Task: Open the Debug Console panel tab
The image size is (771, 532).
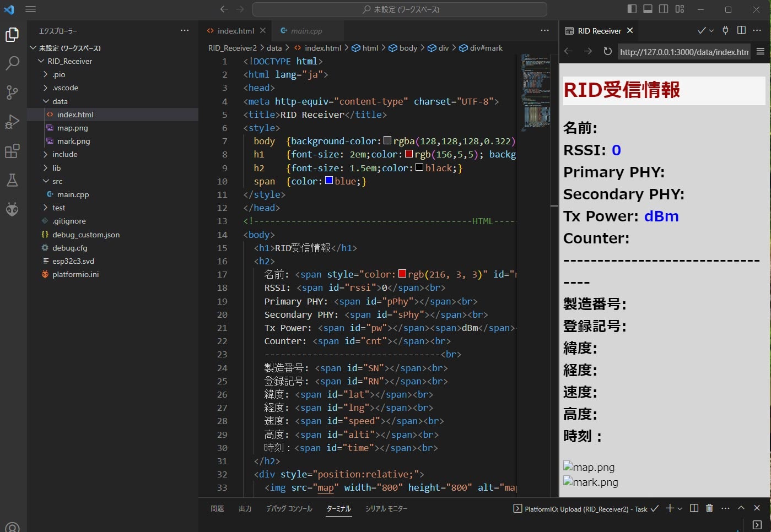Action: [x=289, y=508]
